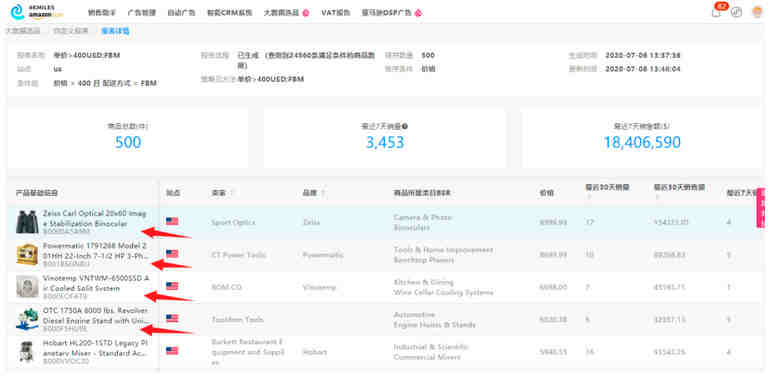Click the US flag in the Zeiss row

point(172,221)
